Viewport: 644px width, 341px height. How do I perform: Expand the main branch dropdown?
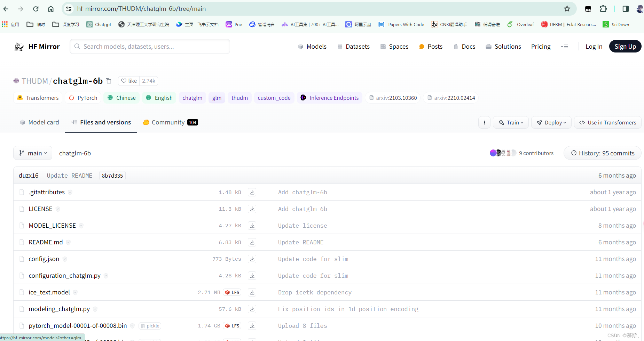[x=33, y=153]
